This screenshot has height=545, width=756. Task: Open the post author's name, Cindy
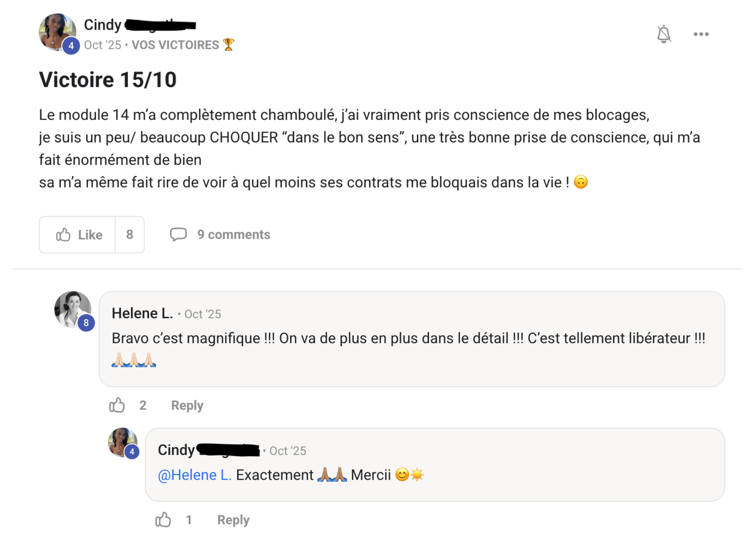click(x=103, y=25)
